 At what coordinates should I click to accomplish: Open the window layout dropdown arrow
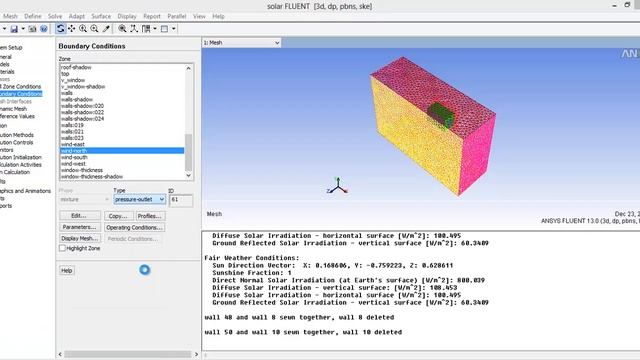point(173,29)
